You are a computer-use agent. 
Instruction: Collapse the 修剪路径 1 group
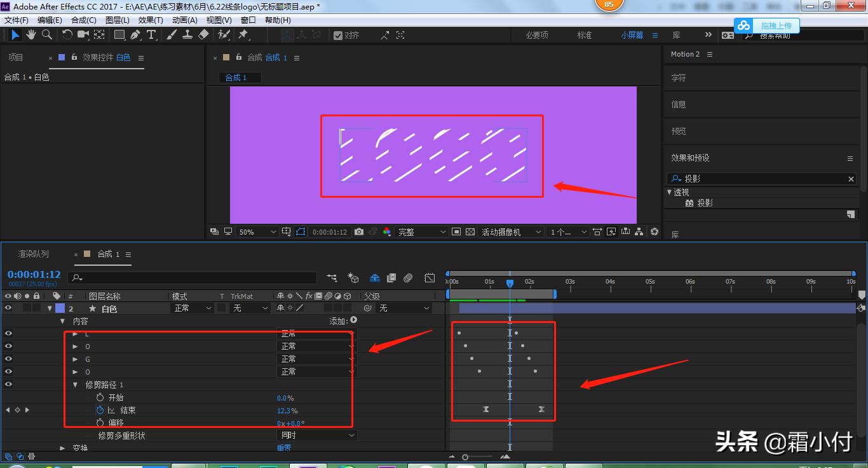tap(76, 385)
